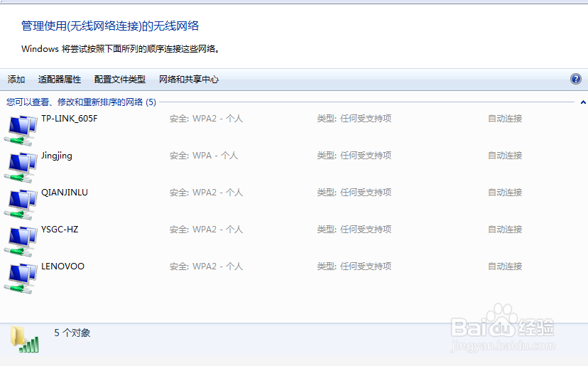Click 自动连接 in YSGC-HZ row

[x=505, y=230]
